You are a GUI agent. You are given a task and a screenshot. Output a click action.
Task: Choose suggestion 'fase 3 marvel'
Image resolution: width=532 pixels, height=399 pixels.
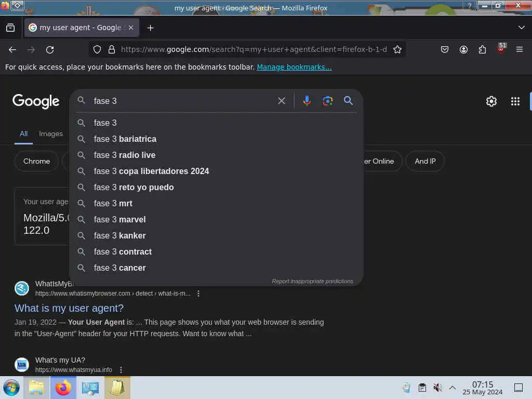[216, 220]
